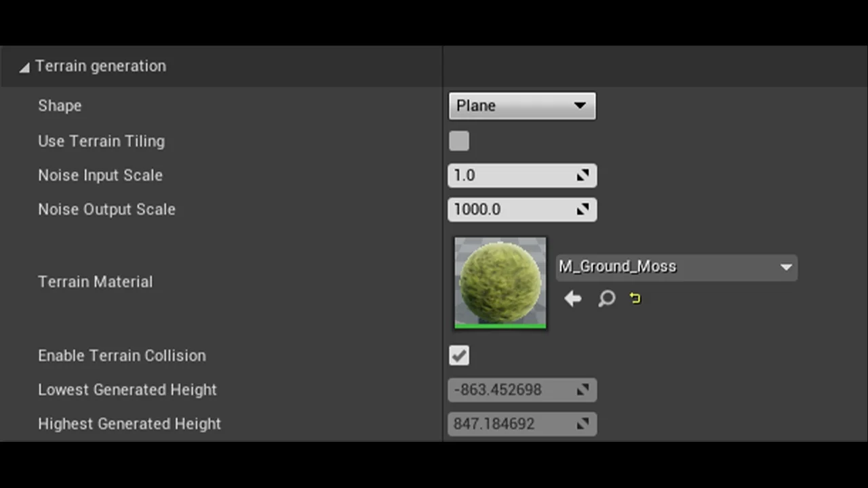
Task: Click the Noise Output Scale value 1000.0
Action: (509, 209)
